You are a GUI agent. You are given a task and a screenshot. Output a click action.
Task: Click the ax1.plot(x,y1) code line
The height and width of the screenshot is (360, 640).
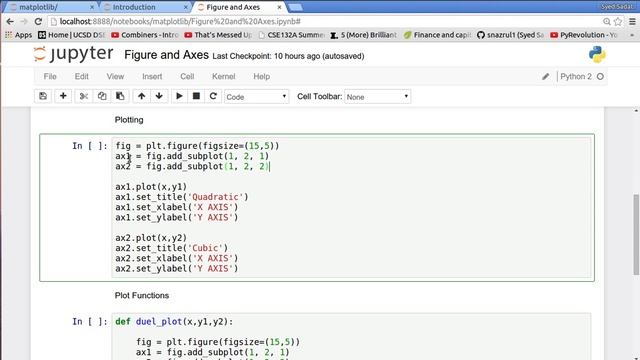[151, 187]
